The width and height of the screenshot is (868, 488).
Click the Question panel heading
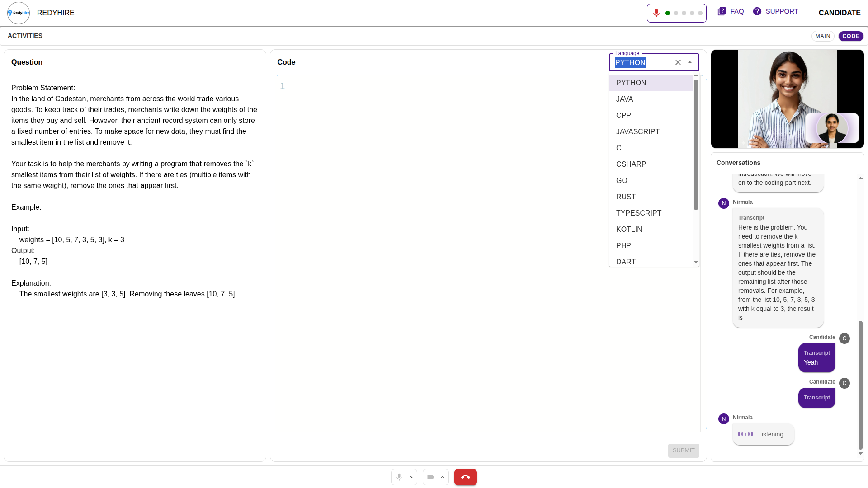point(27,62)
